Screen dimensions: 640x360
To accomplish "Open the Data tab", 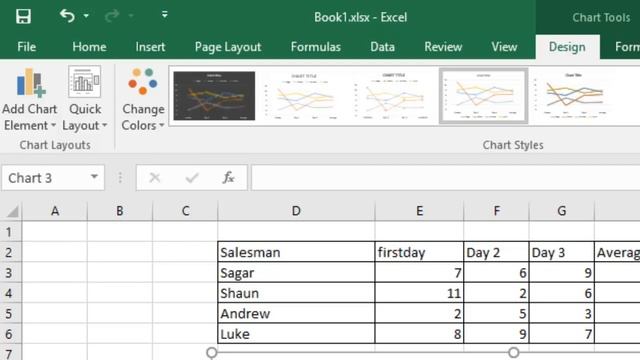I will point(382,47).
